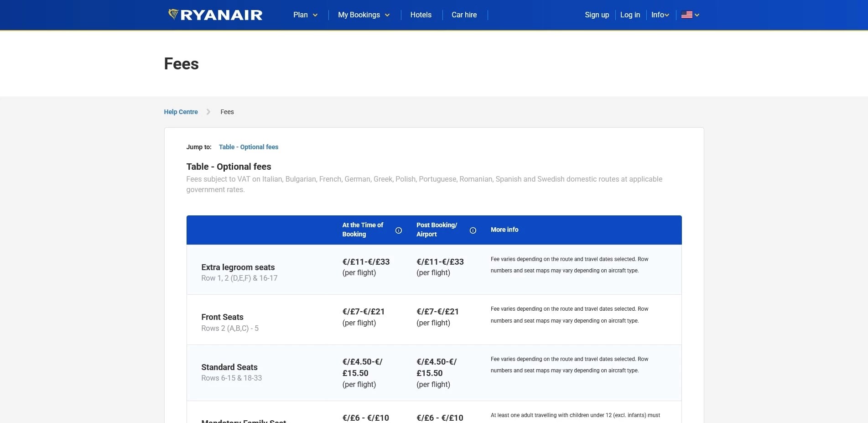Open the Car hire section
This screenshot has width=868, height=423.
click(464, 15)
